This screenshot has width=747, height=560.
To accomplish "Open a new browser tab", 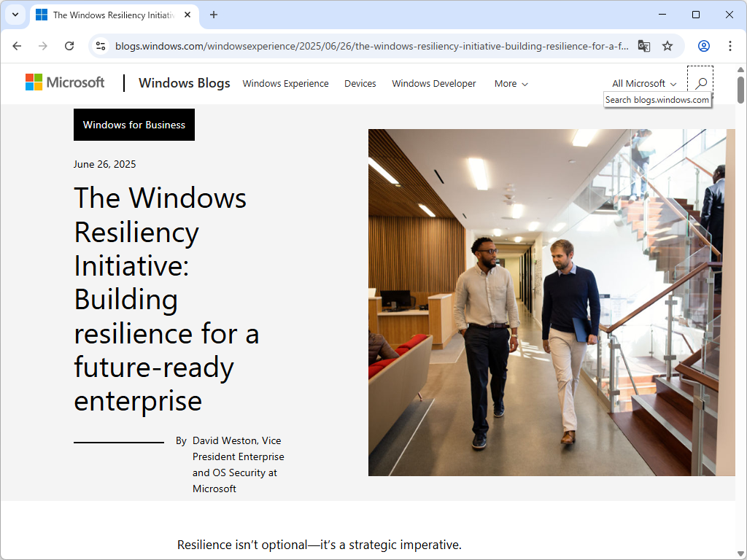I will [212, 15].
